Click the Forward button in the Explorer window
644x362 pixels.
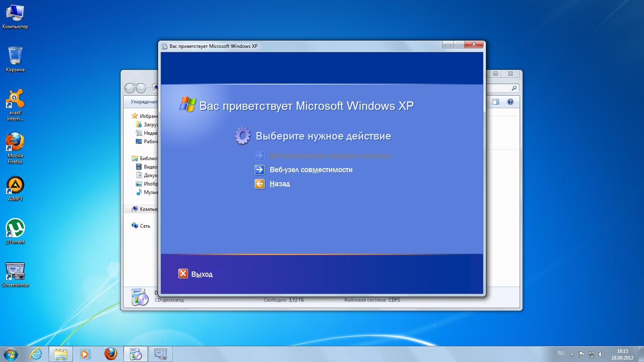(141, 88)
